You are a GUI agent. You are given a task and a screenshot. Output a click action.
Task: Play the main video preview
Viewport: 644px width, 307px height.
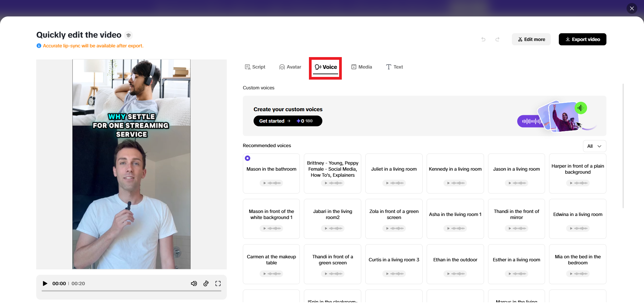[x=45, y=283]
